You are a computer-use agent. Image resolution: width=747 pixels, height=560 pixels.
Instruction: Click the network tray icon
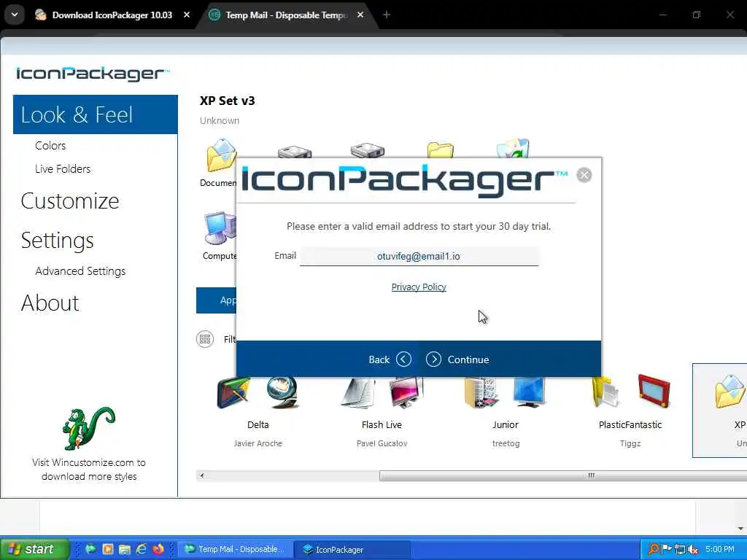[680, 550]
